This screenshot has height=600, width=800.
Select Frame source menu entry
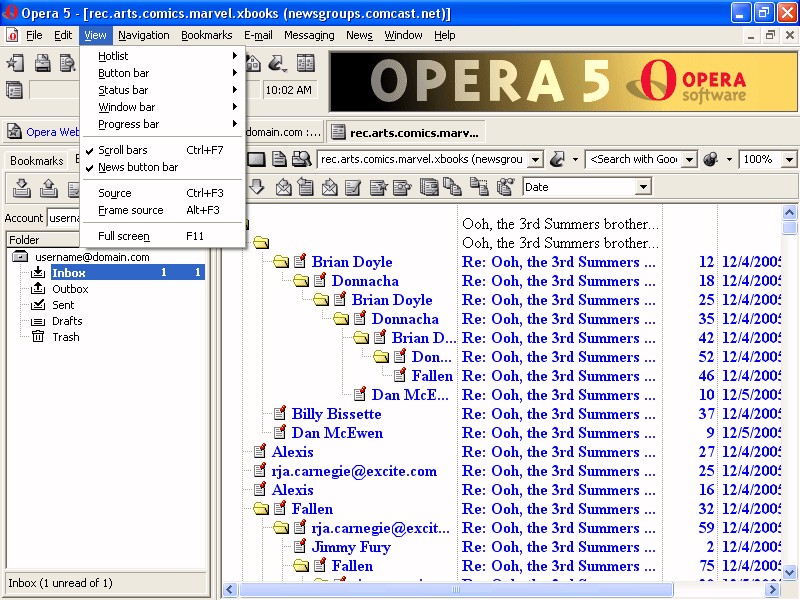(x=163, y=210)
